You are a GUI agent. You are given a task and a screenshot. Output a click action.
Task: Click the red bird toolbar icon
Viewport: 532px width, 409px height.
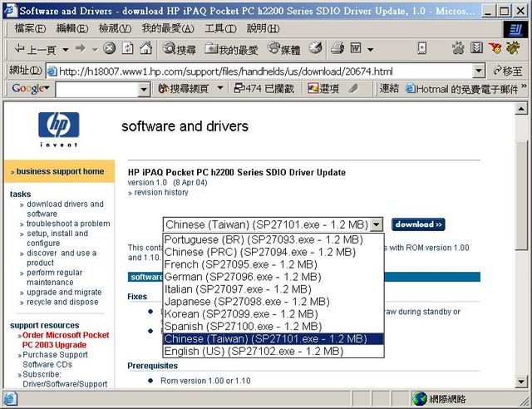[495, 48]
